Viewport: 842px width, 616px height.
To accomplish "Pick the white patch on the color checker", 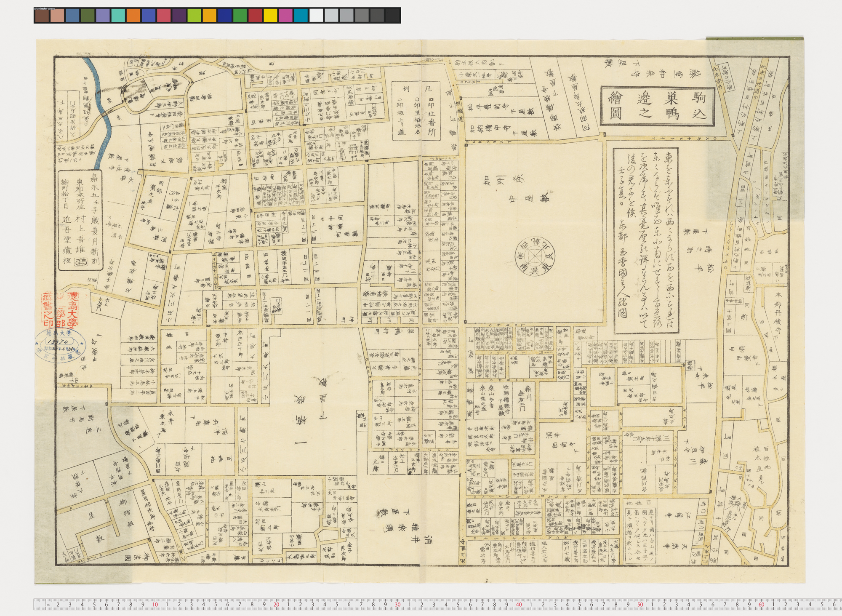I will click(316, 16).
